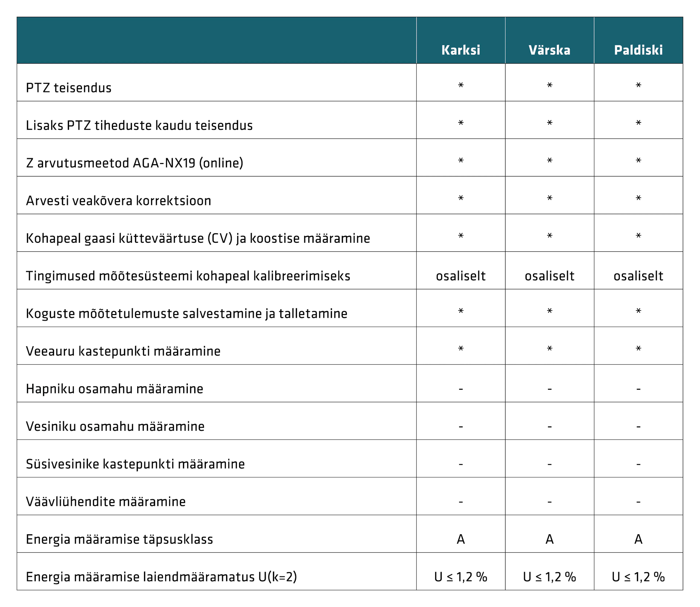The height and width of the screenshot is (607, 700).
Task: Click Tingimused mõõtesüsteemi kohapeal kalibreerimiseks text
Action: click(x=188, y=276)
